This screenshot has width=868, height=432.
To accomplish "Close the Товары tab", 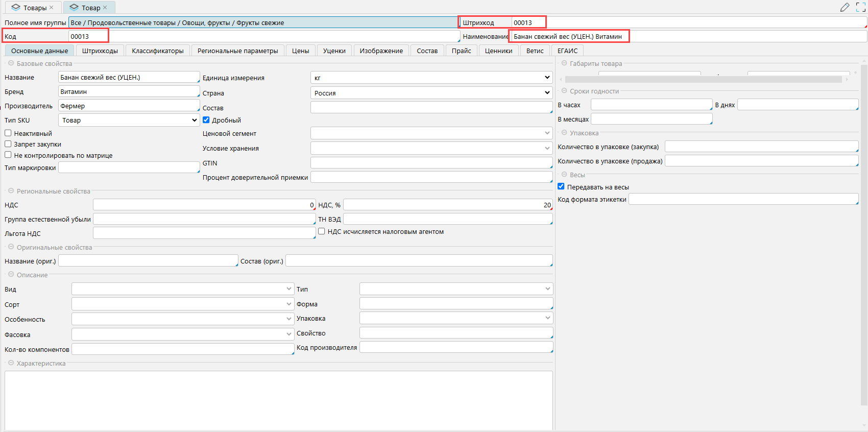I will click(x=52, y=8).
